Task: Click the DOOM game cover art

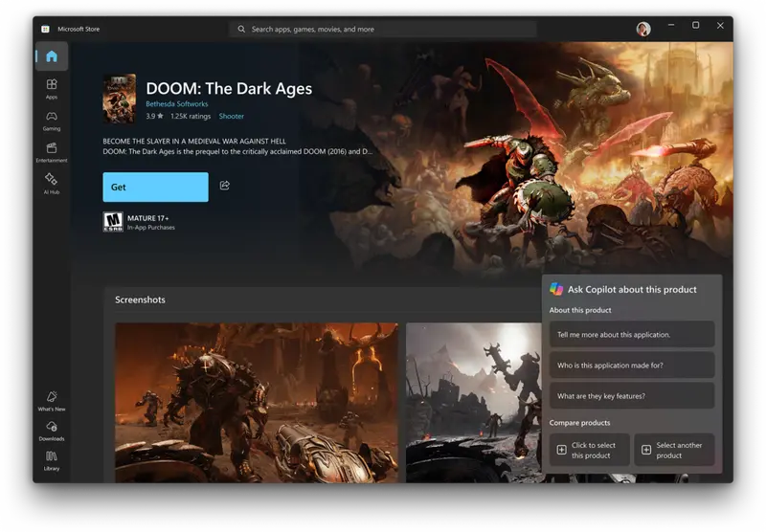Action: [x=119, y=99]
